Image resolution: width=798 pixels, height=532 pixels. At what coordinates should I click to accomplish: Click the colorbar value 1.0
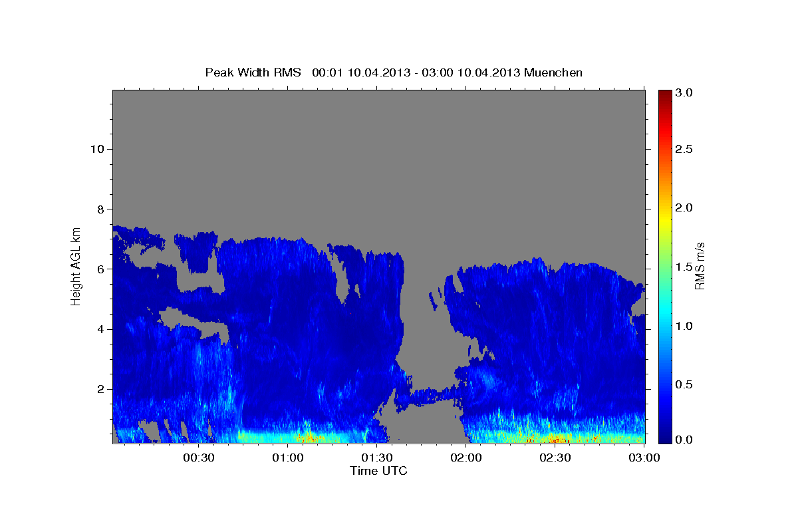point(684,326)
